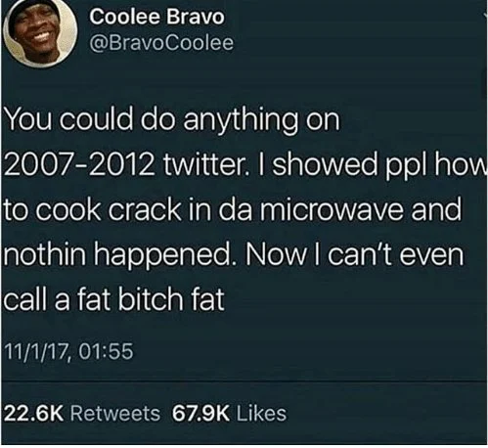Click the display name Coolee Bravo
Viewport: 488px width, 448px height.
156,17
